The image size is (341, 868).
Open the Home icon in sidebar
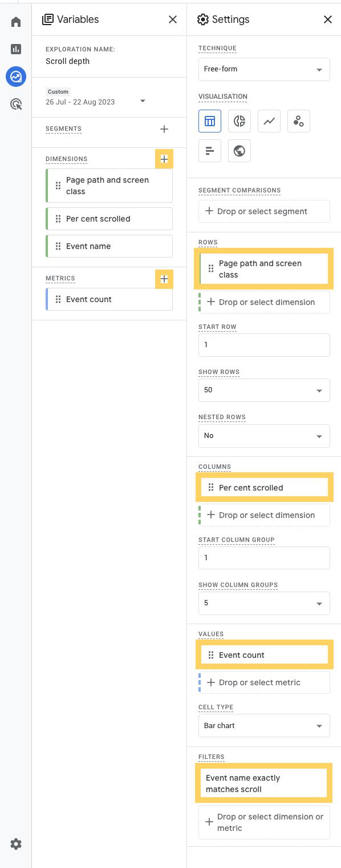tap(16, 22)
